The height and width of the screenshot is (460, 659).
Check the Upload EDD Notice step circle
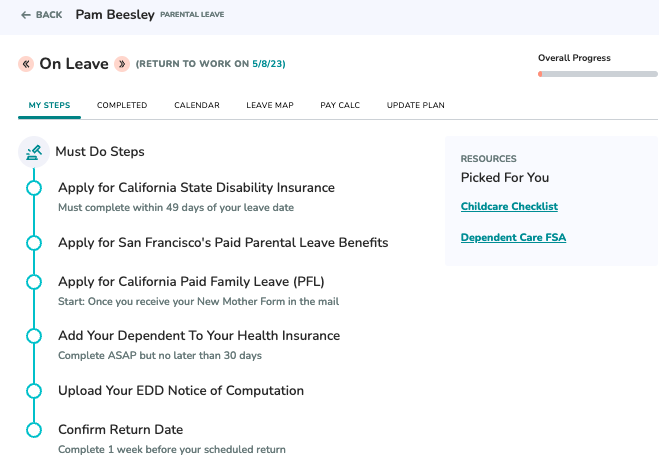tap(34, 391)
